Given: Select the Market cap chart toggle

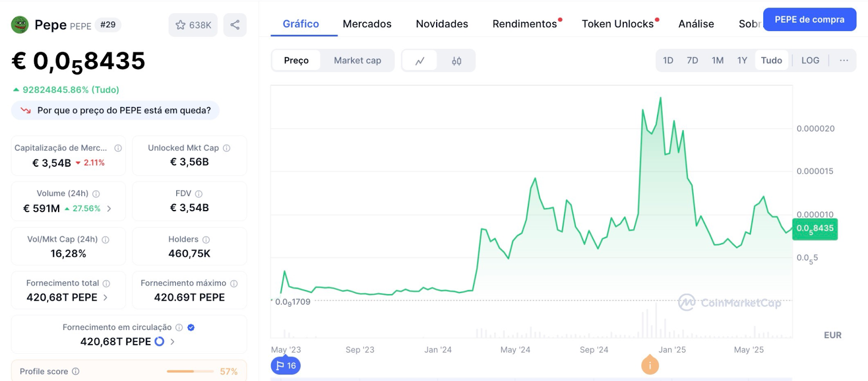Looking at the screenshot, I should 358,60.
